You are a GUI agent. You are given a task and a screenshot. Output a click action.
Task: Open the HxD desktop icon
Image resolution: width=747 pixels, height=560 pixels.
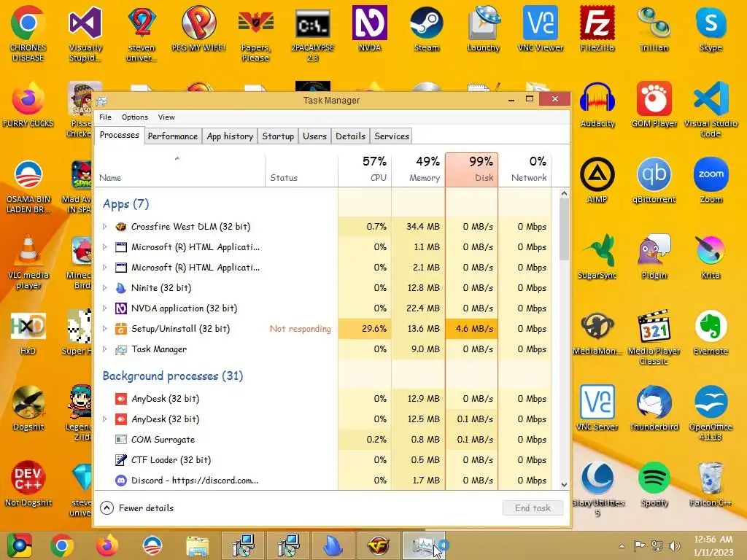28,333
